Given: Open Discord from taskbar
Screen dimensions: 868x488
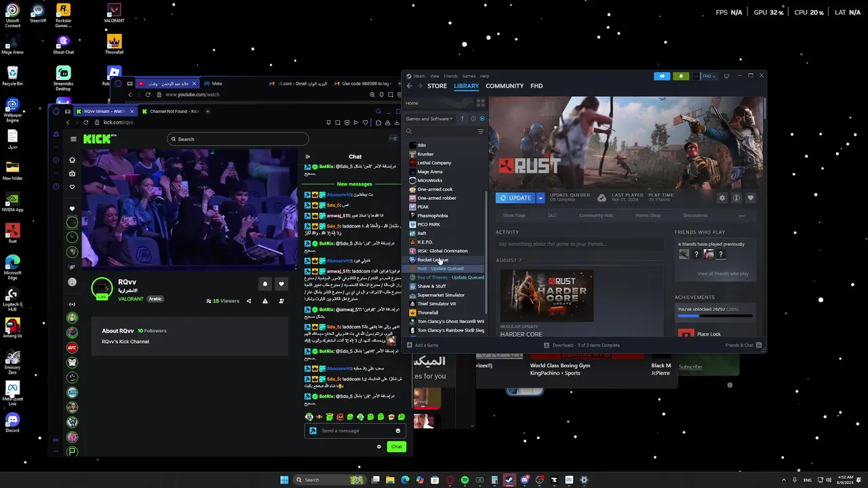Looking at the screenshot, I should tap(524, 480).
